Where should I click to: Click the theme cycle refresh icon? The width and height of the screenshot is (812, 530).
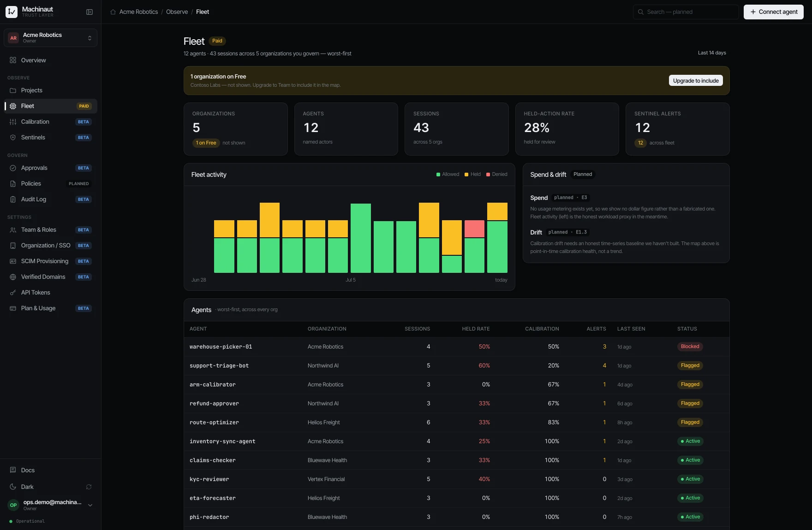[89, 487]
